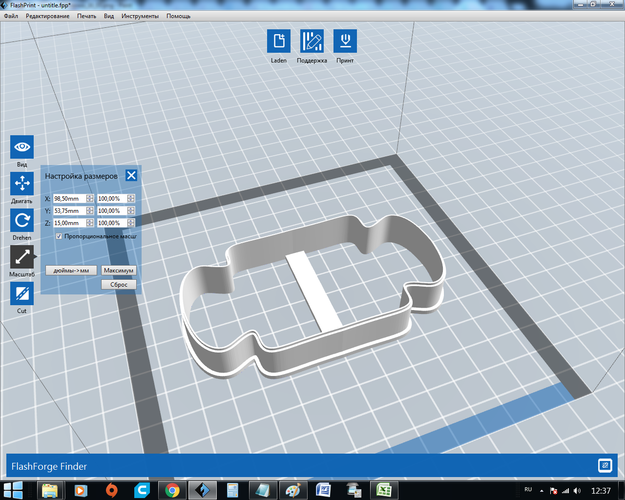Open the Вид view tool
Image resolution: width=625 pixels, height=500 pixels.
click(22, 147)
